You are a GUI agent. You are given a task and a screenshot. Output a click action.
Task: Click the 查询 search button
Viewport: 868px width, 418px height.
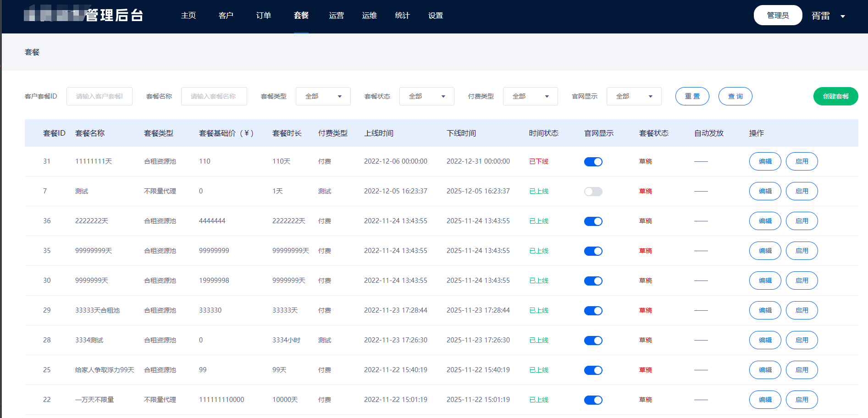pos(735,96)
